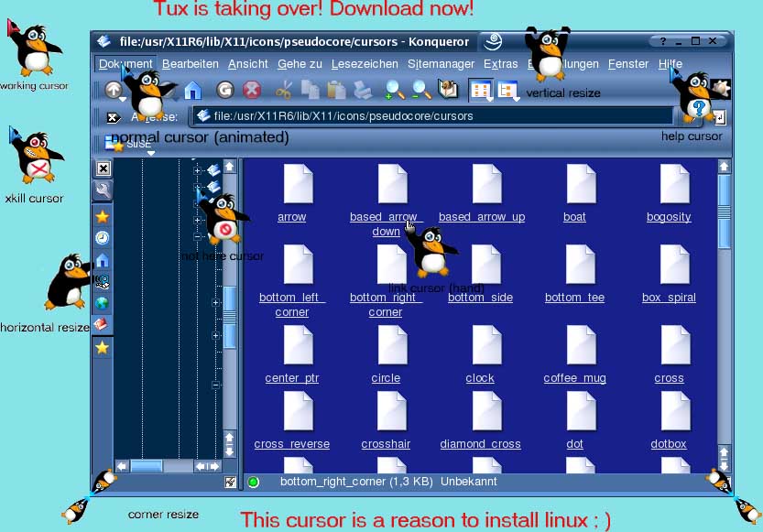Open the globe sidebar tab
The height and width of the screenshot is (532, 763).
(x=103, y=303)
